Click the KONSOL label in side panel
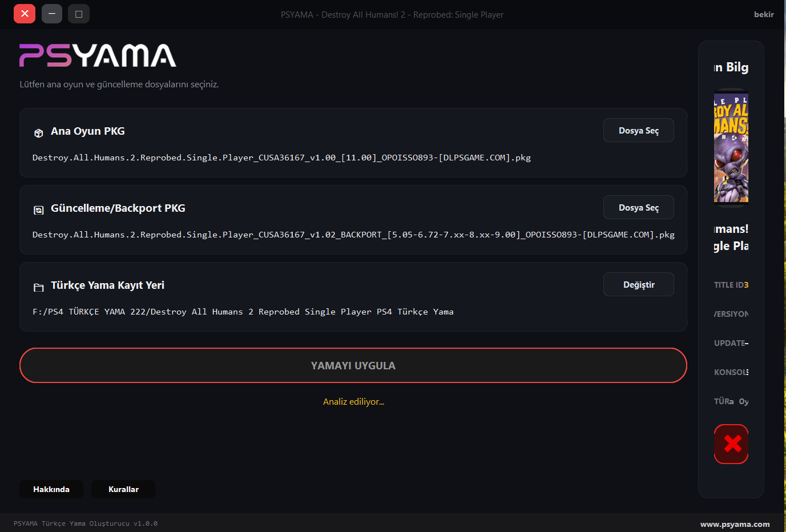 pyautogui.click(x=731, y=372)
